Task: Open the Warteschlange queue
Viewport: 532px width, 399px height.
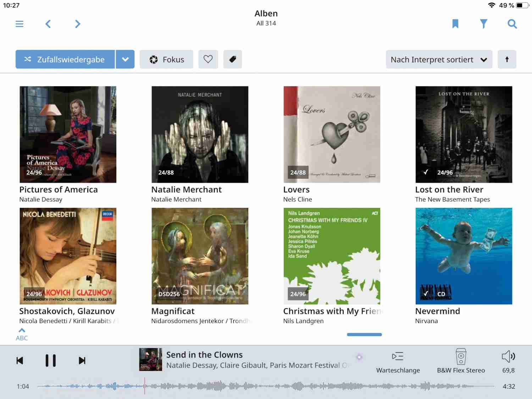Action: pyautogui.click(x=398, y=362)
